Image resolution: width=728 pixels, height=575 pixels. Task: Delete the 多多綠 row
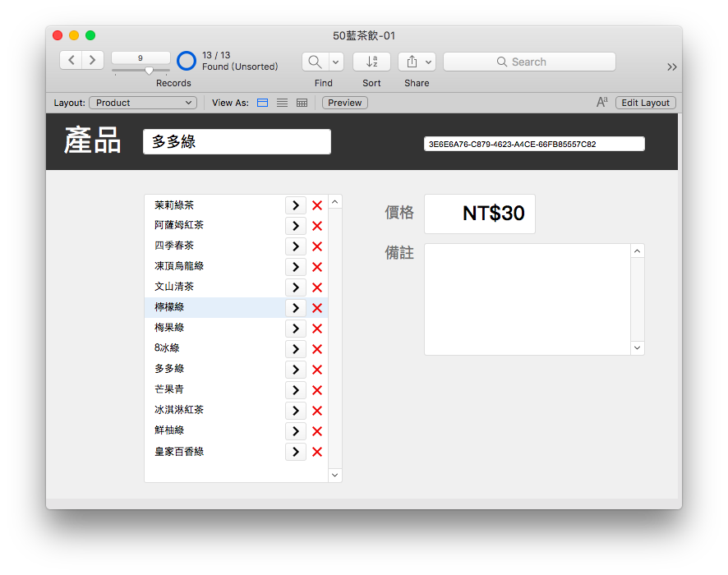317,370
